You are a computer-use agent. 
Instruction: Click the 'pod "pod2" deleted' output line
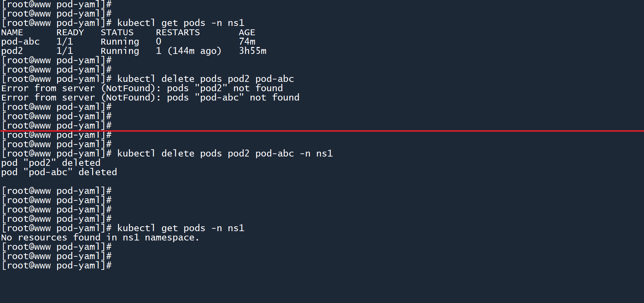(51, 163)
